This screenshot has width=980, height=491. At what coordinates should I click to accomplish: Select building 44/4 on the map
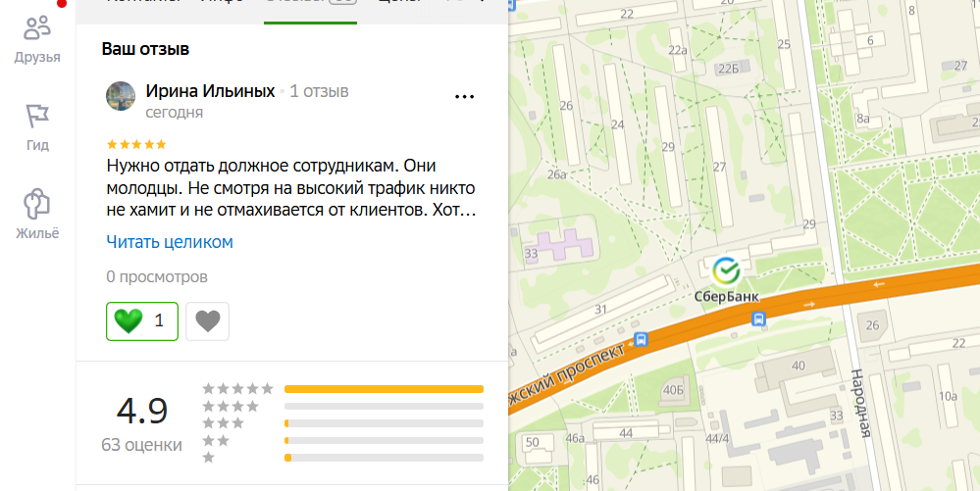[x=717, y=438]
